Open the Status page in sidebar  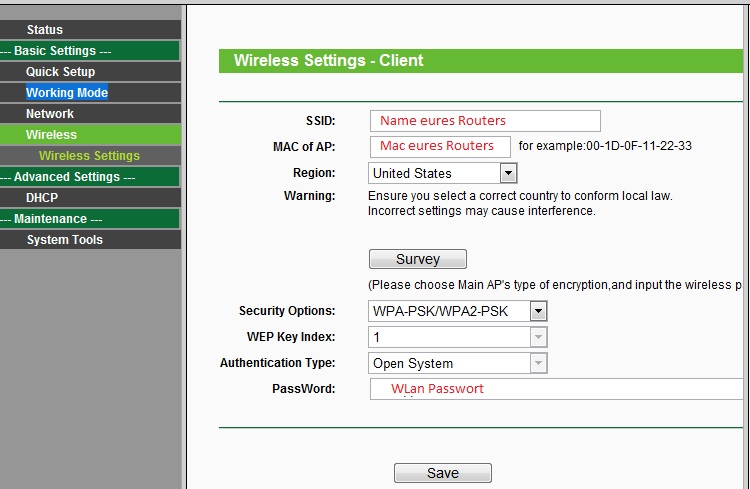tap(44, 30)
